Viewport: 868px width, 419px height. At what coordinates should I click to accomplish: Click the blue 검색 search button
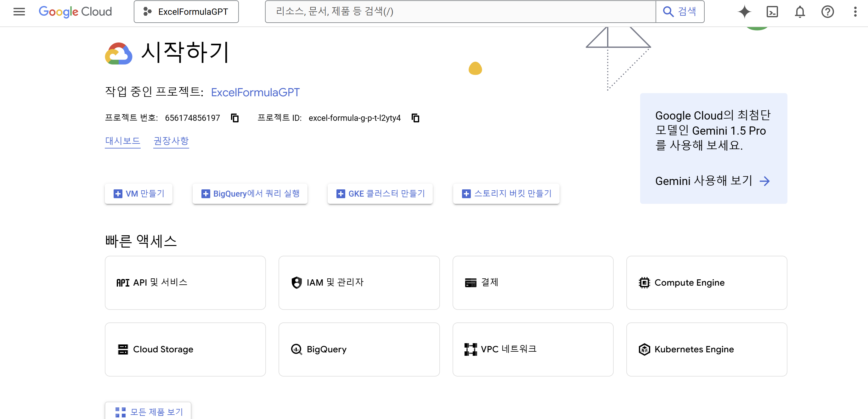click(x=680, y=11)
